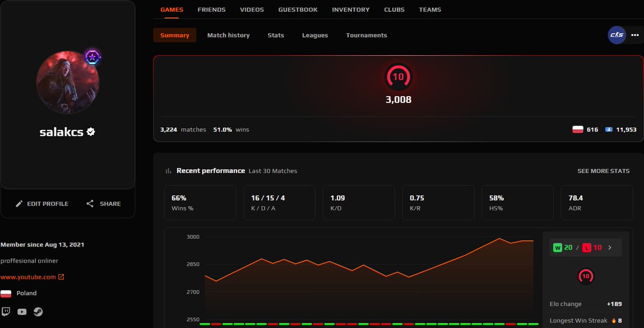This screenshot has width=644, height=328.
Task: Click the fire icon by Longest Win Streak
Action: [613, 320]
